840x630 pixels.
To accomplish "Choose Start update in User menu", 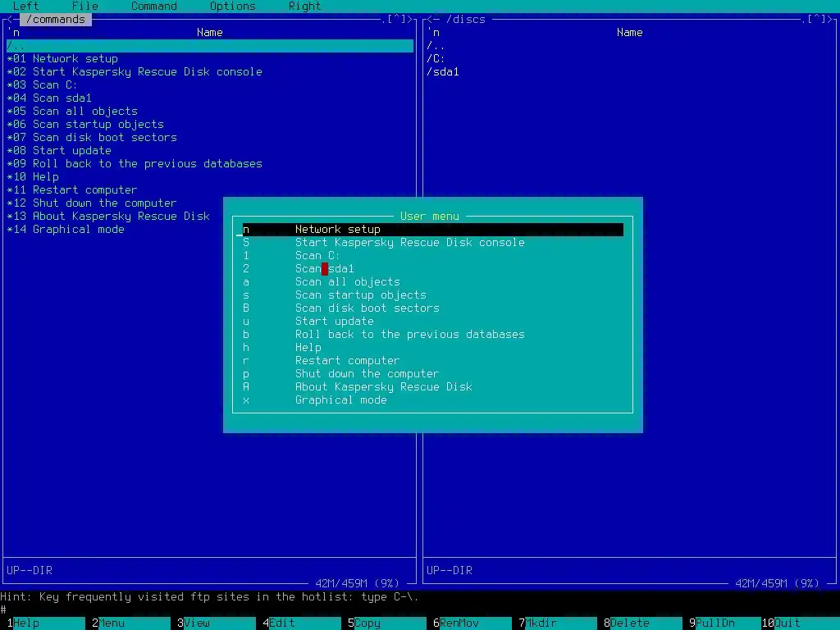I will coord(433,321).
